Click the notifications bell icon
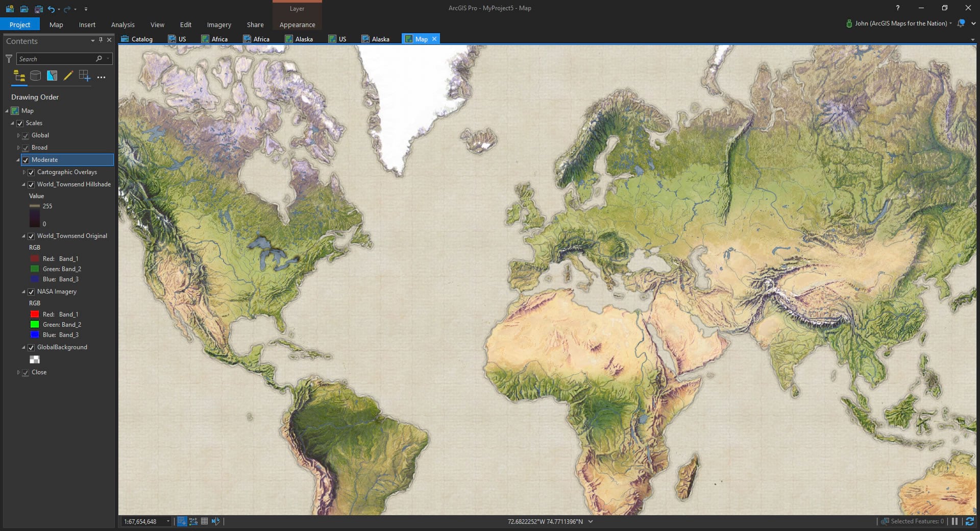 961,23
